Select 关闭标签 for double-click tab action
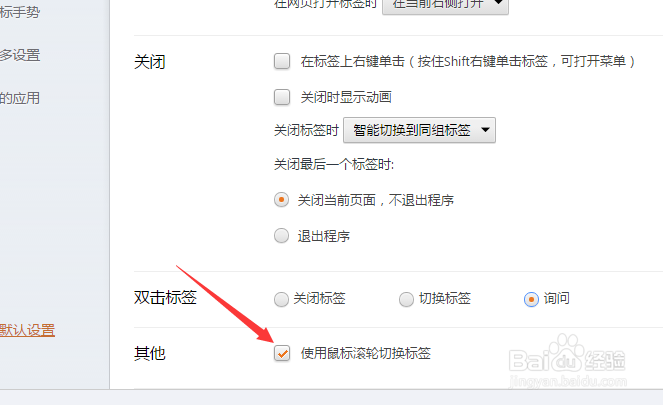This screenshot has width=663, height=405. [x=281, y=299]
